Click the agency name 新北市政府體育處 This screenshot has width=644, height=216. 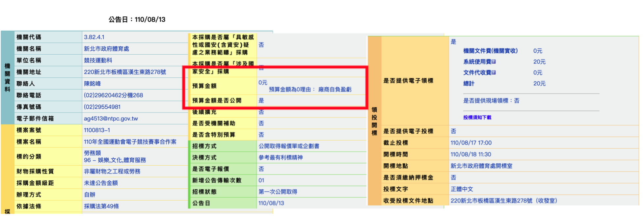(x=106, y=49)
